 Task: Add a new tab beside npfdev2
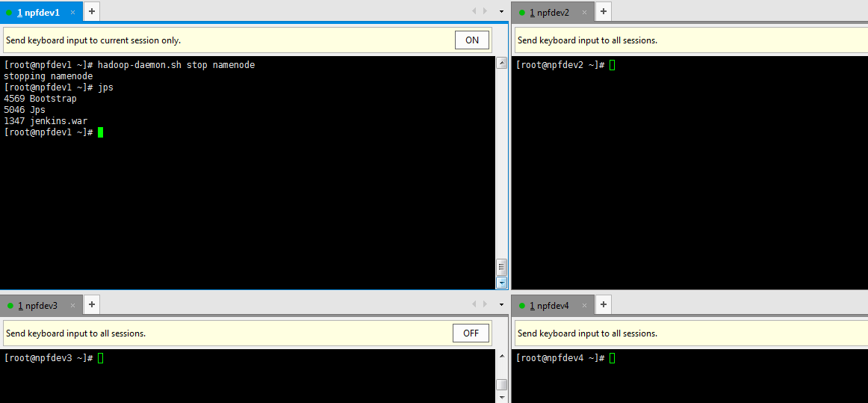[604, 11]
